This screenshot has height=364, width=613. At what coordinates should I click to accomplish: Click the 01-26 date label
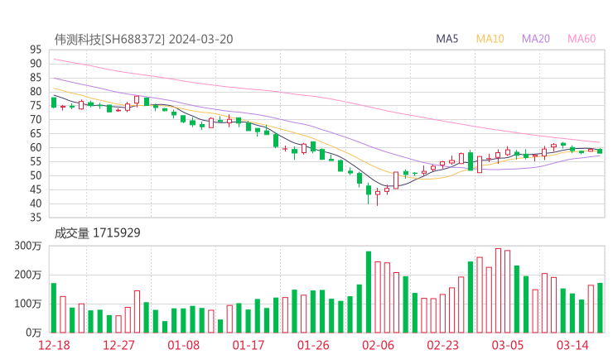coord(313,345)
